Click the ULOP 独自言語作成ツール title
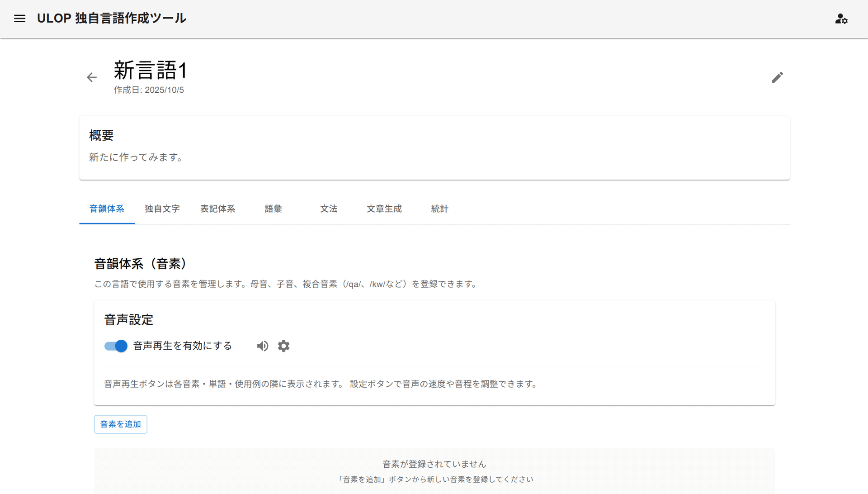 111,19
